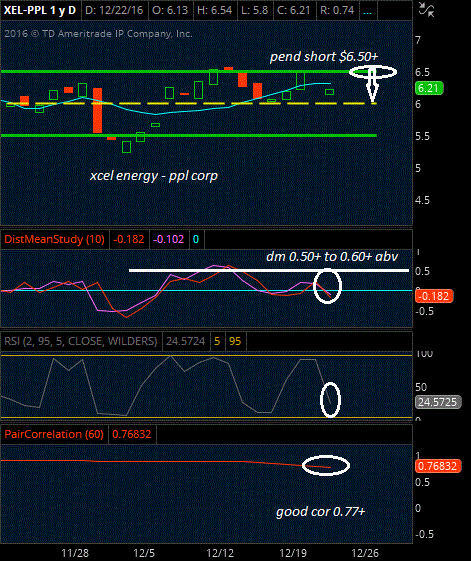471x561 pixels.
Task: Select the large red candle near 11/30
Action: (97, 110)
